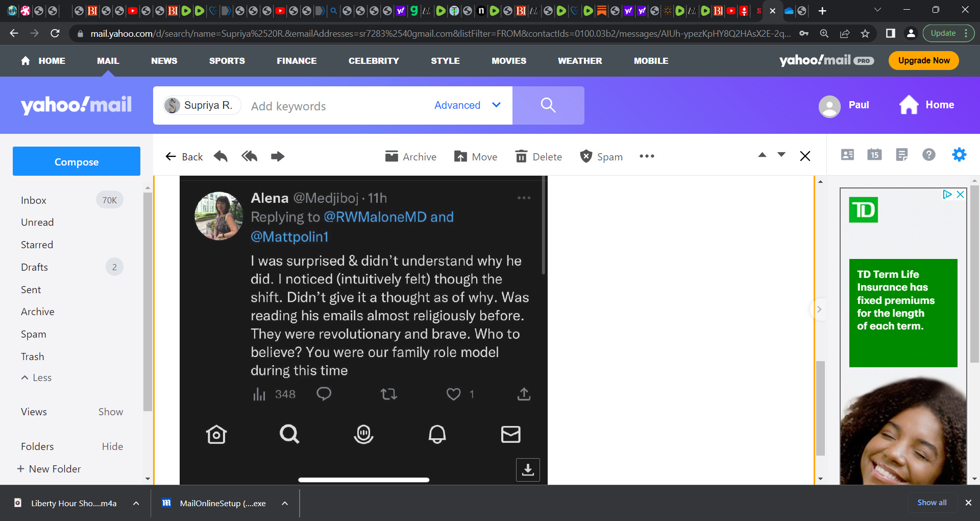Collapse folder list with Less
The width and height of the screenshot is (980, 521).
(36, 377)
